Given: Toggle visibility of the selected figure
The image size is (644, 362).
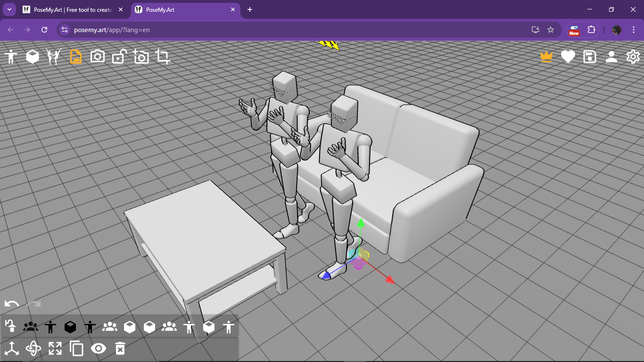Looking at the screenshot, I should 98,348.
